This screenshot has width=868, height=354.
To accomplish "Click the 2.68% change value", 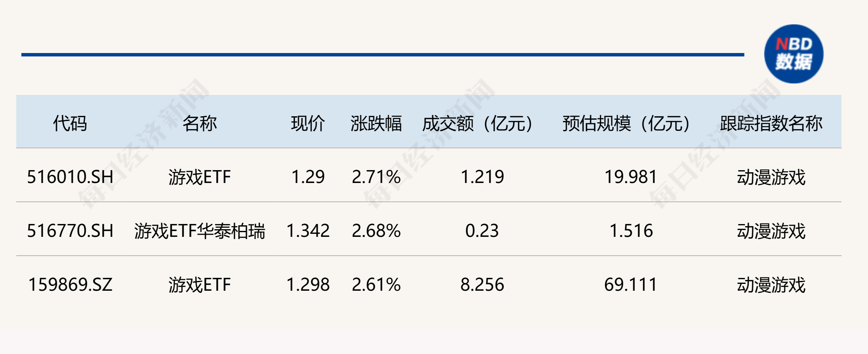I will (x=376, y=231).
